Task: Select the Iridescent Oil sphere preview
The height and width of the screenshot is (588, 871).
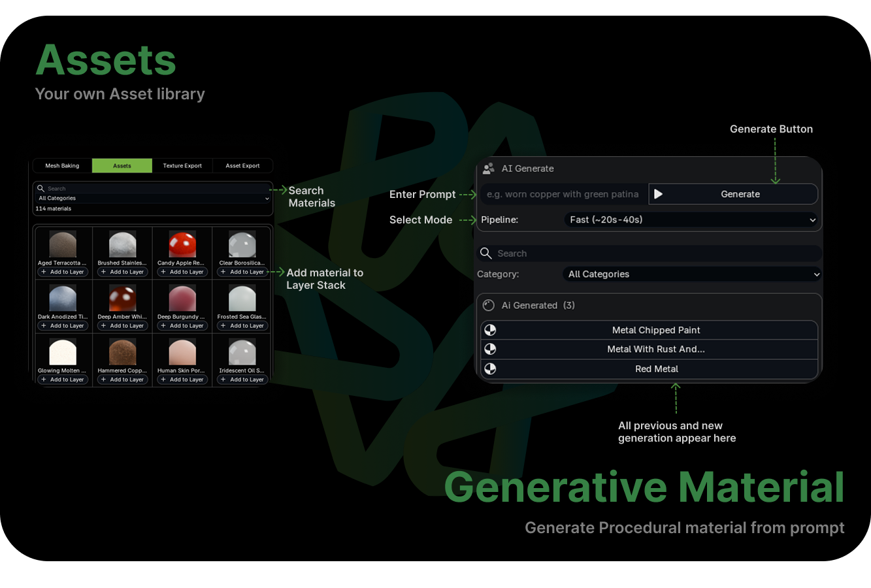Action: tap(242, 352)
